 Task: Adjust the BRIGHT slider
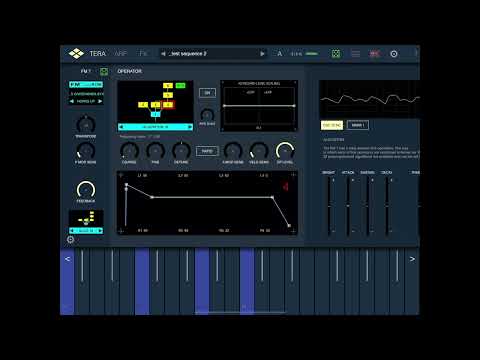coord(329,206)
